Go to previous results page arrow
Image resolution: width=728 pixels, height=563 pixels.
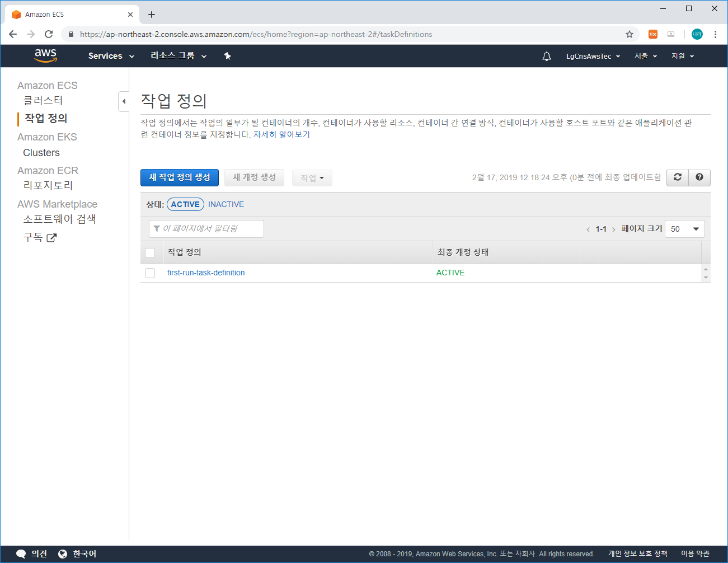click(x=588, y=229)
